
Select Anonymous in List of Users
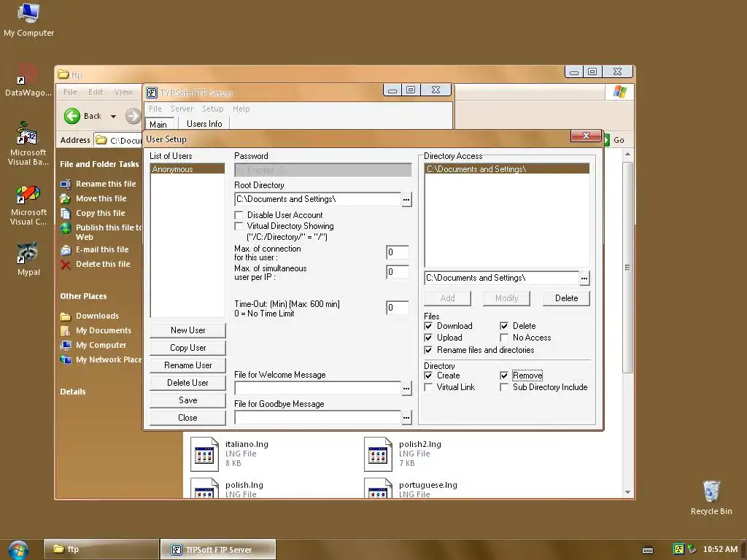pos(187,169)
